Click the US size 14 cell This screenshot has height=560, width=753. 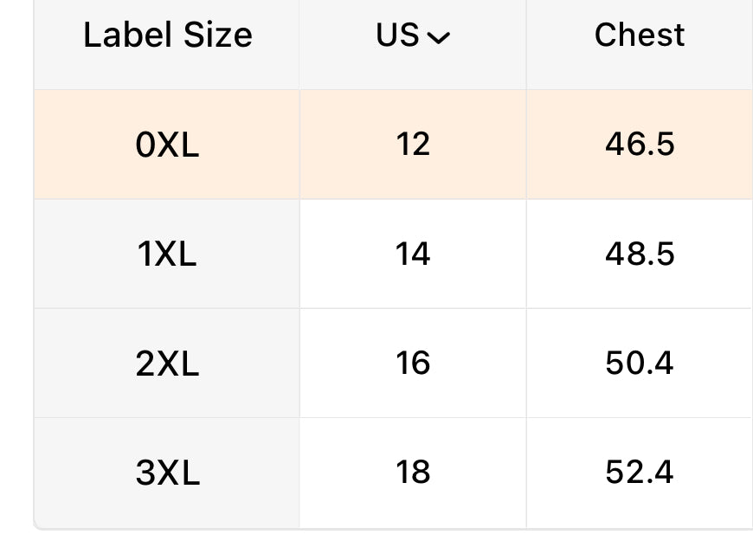tap(413, 254)
